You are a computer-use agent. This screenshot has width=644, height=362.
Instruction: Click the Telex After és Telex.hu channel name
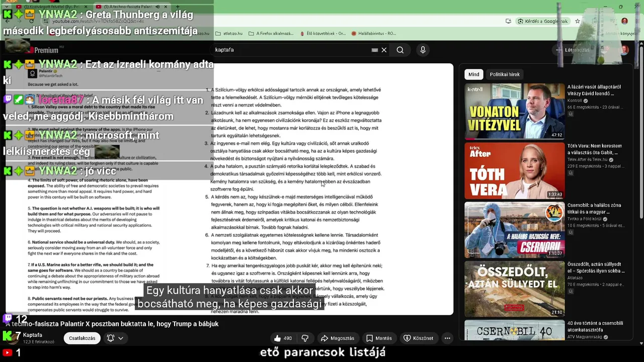(x=588, y=159)
